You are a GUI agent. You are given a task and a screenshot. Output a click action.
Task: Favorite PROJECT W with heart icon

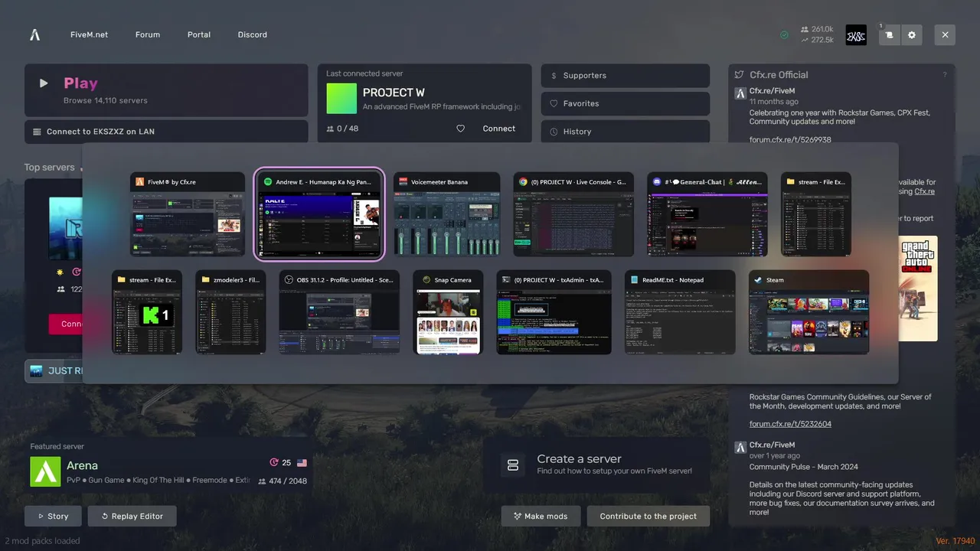point(460,129)
